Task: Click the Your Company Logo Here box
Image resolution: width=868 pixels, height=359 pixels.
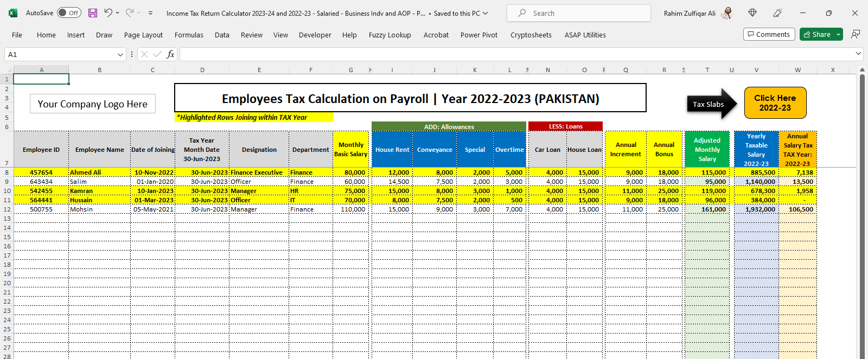Action: coord(93,104)
